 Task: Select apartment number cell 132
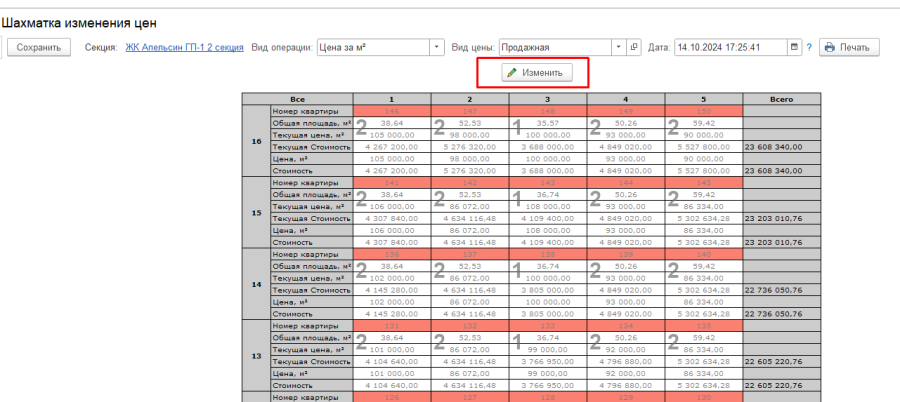pyautogui.click(x=470, y=326)
